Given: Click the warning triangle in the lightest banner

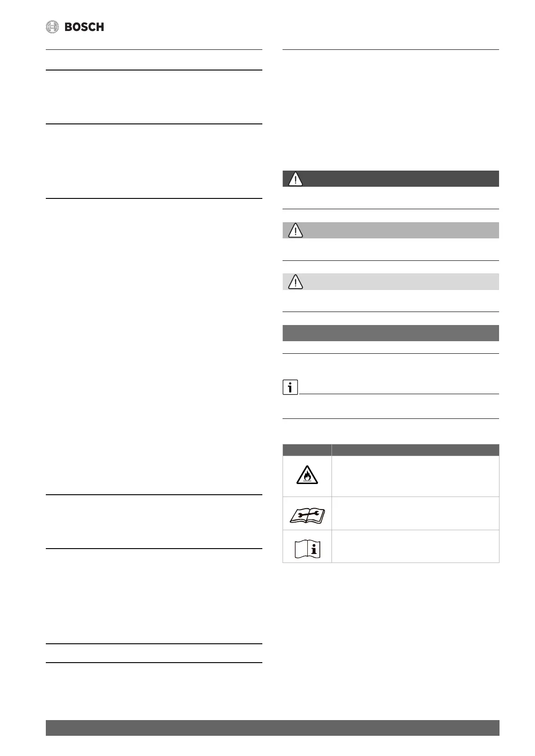Looking at the screenshot, I should click(295, 282).
